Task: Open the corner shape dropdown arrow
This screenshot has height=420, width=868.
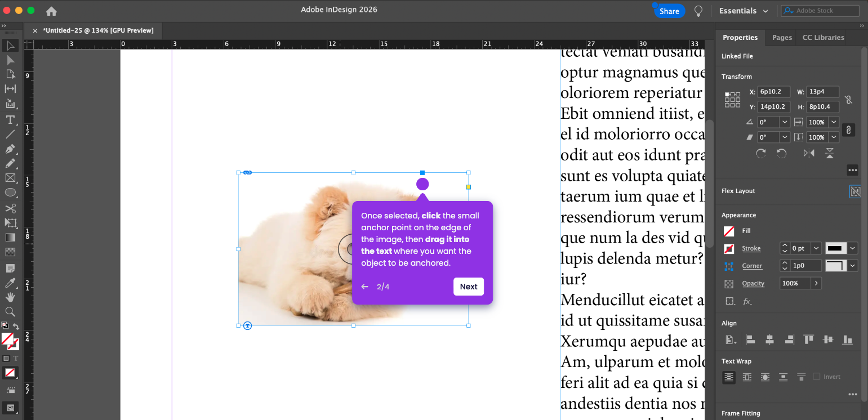Action: [853, 266]
